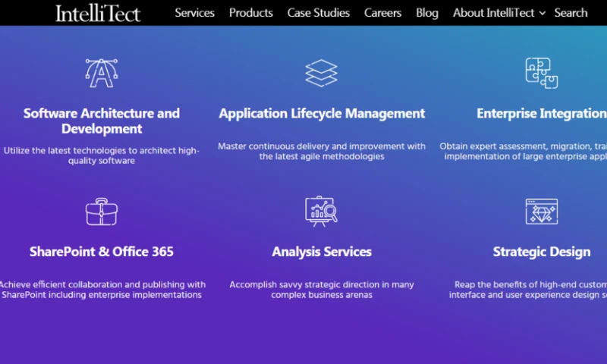Open Software Architecture and Development heading
Screen dimensions: 607x364
pos(102,121)
